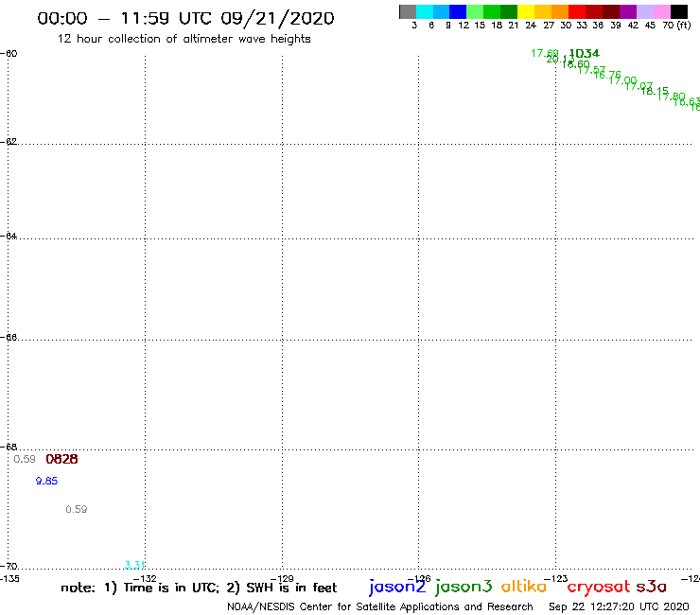700x615 pixels.
Task: Click the blue 'jason2' satellite legend
Action: [397, 588]
